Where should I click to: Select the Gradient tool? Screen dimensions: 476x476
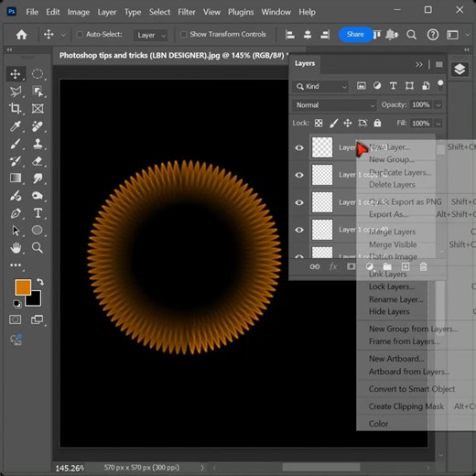tap(16, 178)
